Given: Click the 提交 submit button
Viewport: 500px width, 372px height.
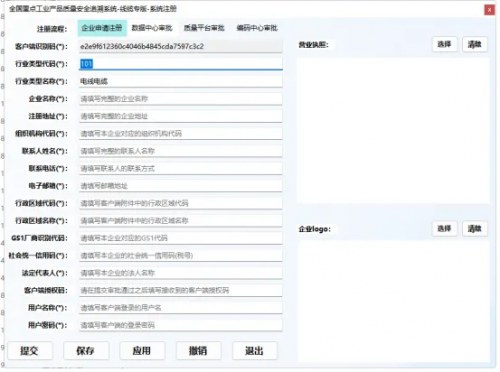Looking at the screenshot, I should [x=30, y=350].
